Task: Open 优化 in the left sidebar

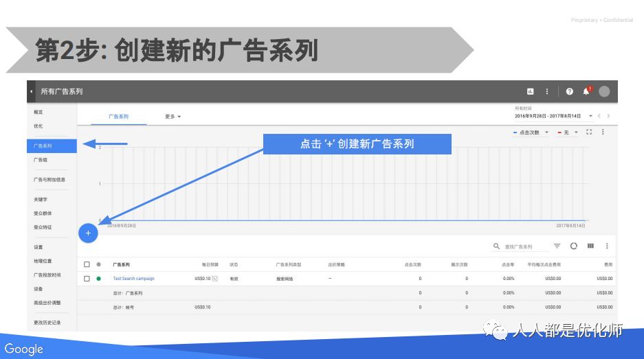Action: pos(38,126)
